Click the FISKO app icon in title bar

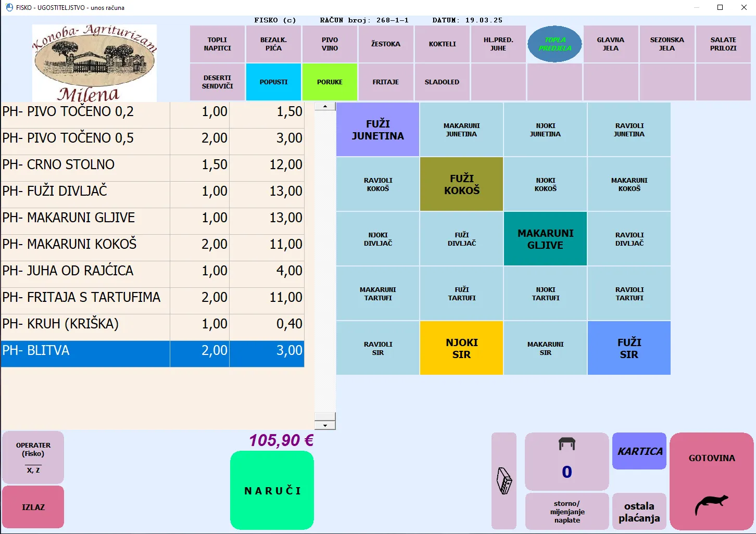pyautogui.click(x=9, y=7)
